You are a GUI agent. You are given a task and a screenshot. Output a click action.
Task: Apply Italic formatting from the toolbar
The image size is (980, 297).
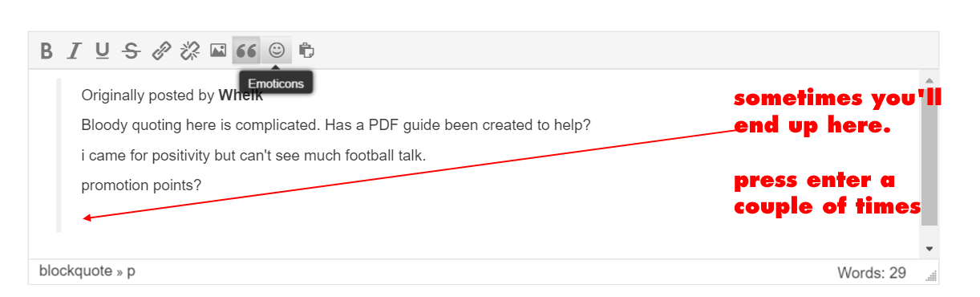[74, 51]
